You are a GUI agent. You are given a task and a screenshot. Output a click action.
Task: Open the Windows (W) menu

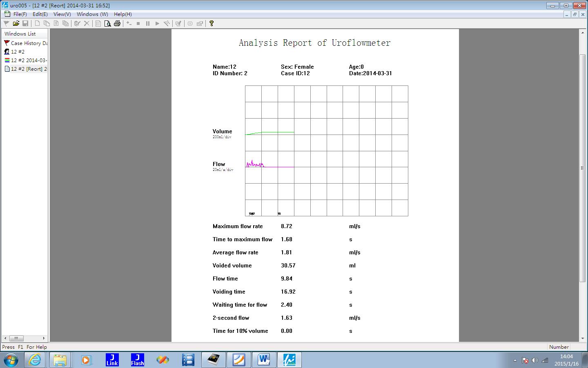(x=92, y=14)
